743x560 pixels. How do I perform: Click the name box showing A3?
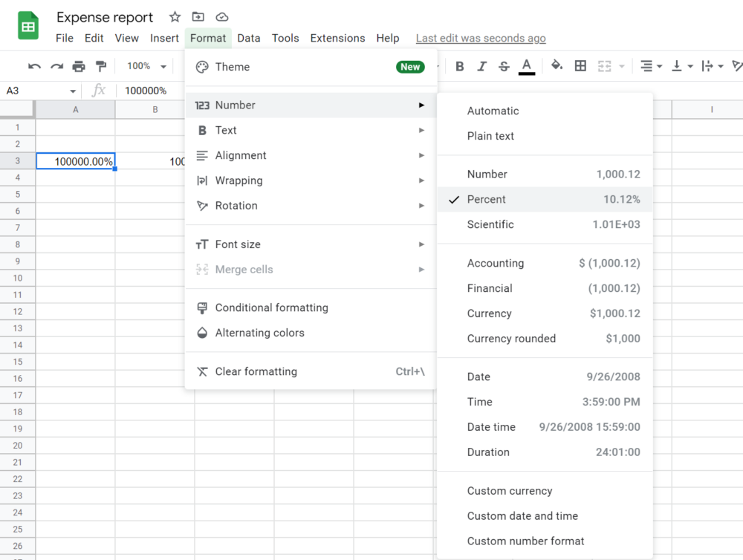[x=40, y=91]
